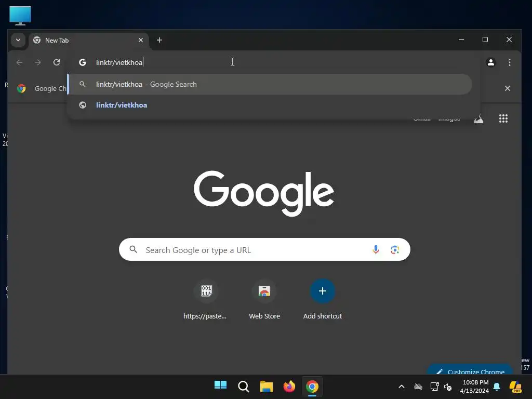Image resolution: width=532 pixels, height=399 pixels.
Task: Click the network tray icon
Action: pos(434,387)
